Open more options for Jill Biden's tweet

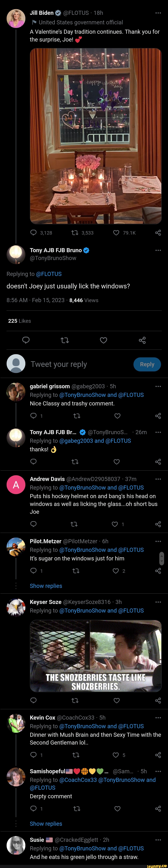[x=158, y=13]
